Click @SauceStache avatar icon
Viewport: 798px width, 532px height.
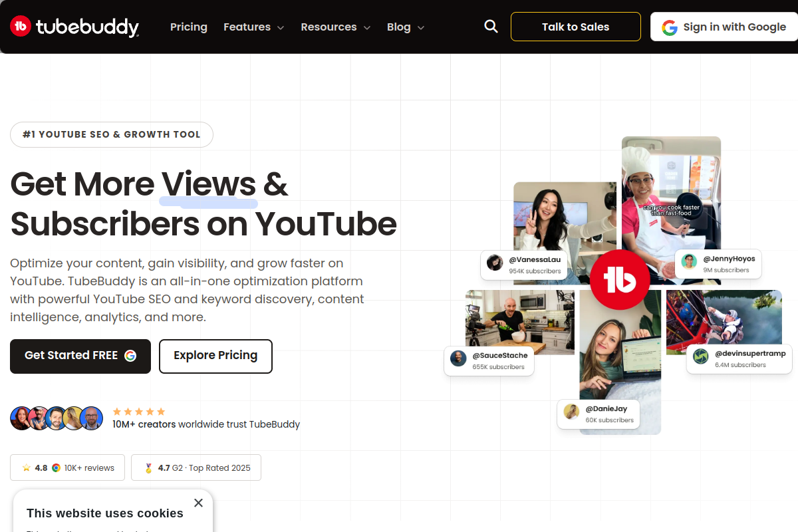click(x=458, y=358)
